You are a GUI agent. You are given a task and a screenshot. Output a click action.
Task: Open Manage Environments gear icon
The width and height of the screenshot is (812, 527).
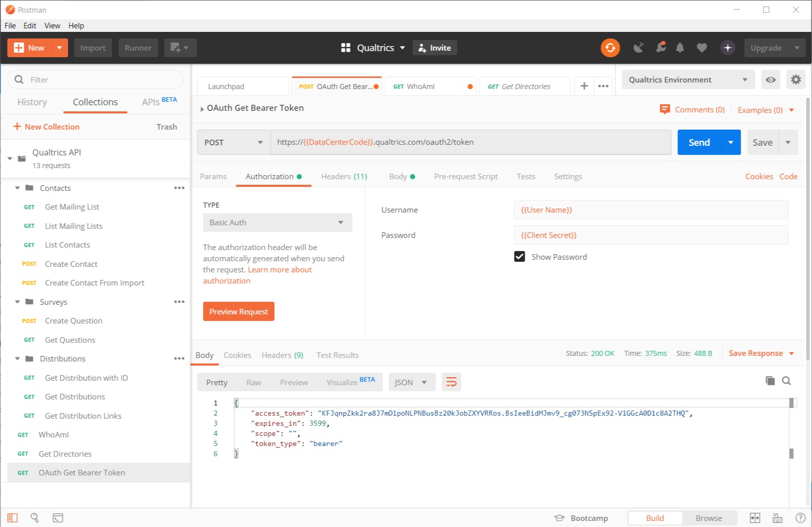(x=796, y=79)
